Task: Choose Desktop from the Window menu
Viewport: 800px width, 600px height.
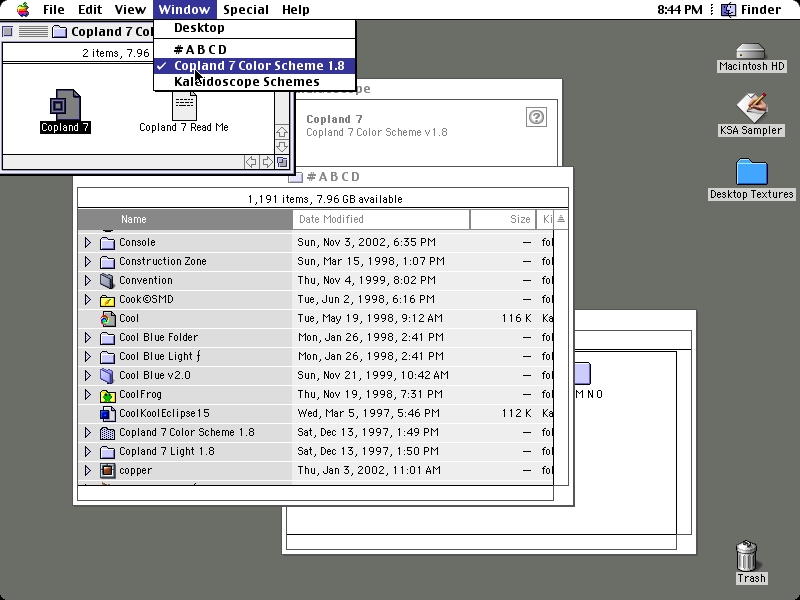Action: click(255, 28)
